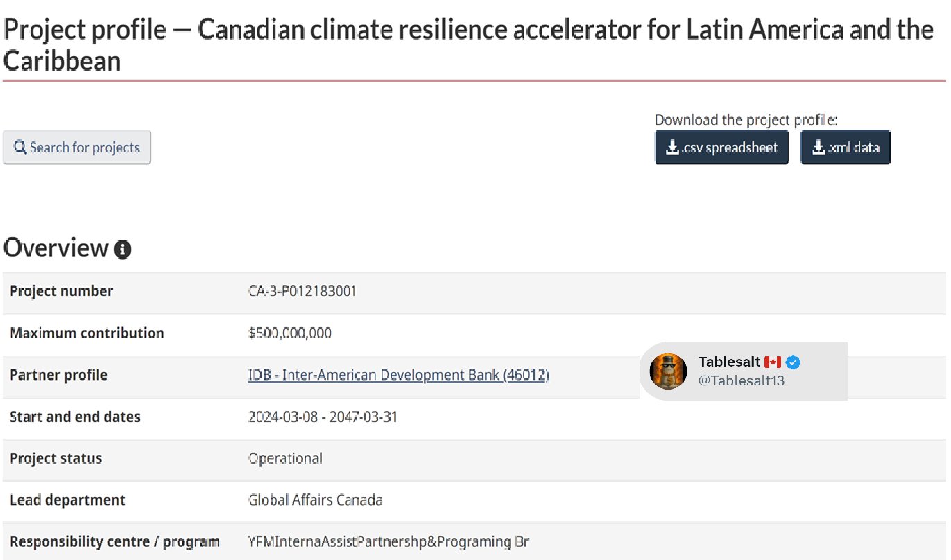This screenshot has height=560, width=951.
Task: Click the @Tablesalt13 handle
Action: pos(741,380)
